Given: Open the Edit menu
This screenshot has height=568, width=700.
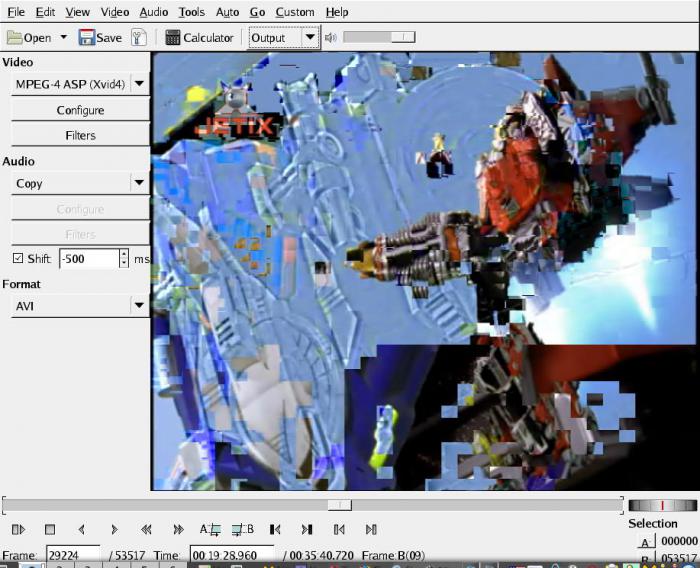Looking at the screenshot, I should coord(45,12).
